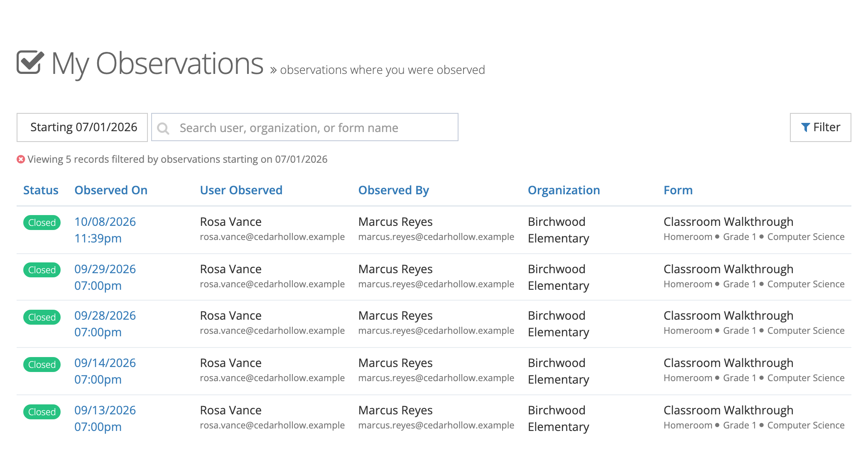
Task: Open the Starting 07/01/2026 date picker
Action: [x=82, y=127]
